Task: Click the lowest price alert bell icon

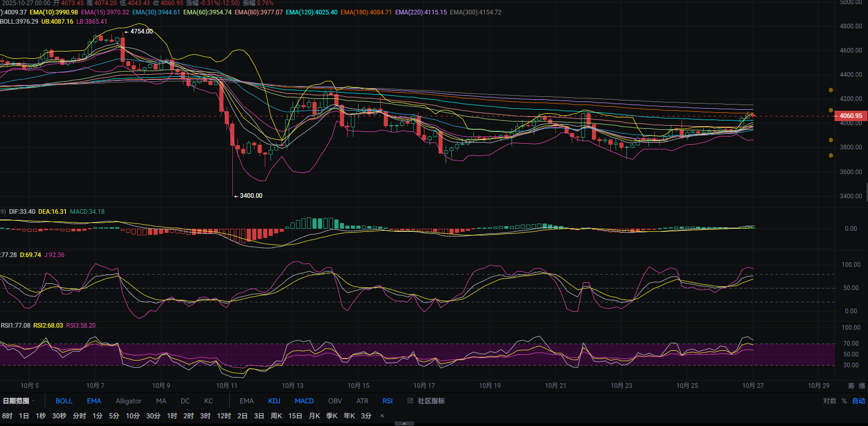Action: 830,155
